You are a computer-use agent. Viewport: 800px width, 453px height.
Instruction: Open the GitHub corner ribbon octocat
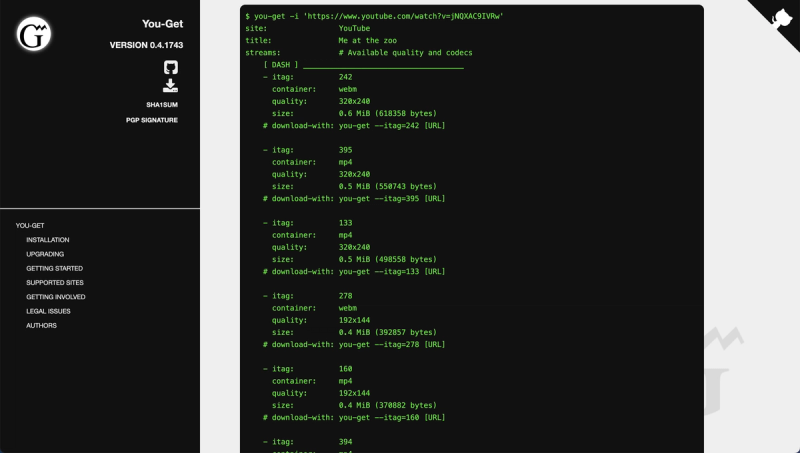click(781, 19)
